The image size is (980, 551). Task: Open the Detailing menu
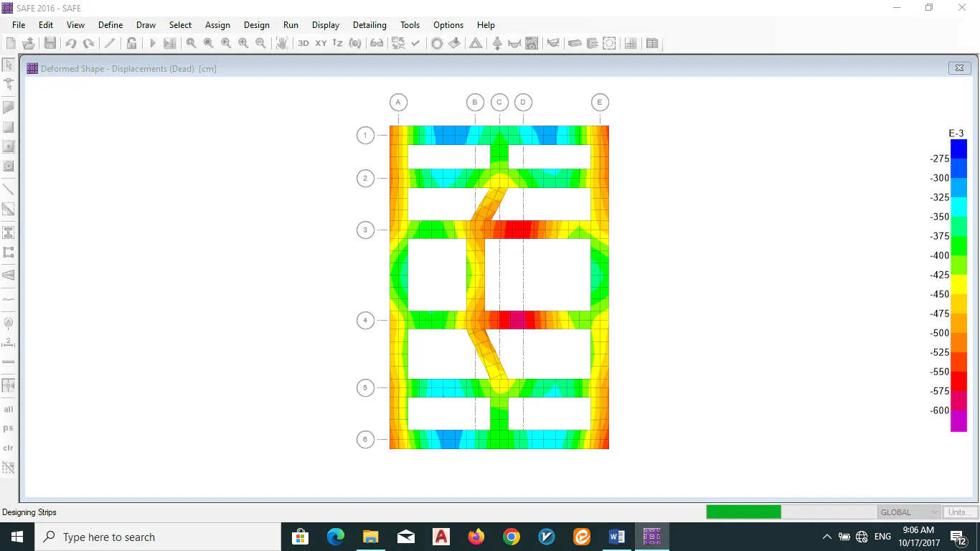(x=369, y=25)
